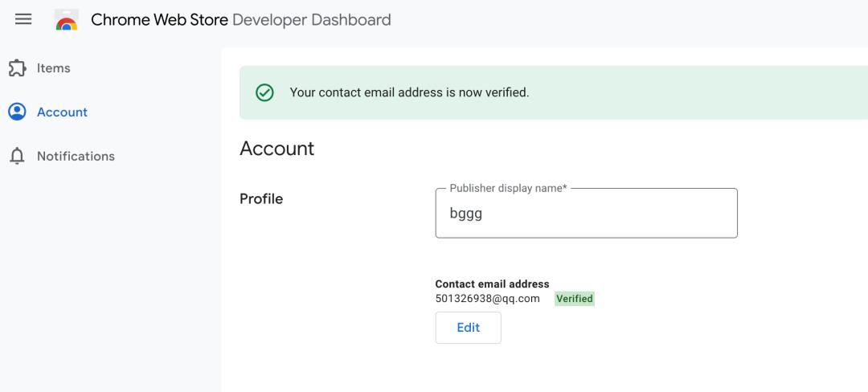Click the Items puzzle piece icon

(17, 68)
